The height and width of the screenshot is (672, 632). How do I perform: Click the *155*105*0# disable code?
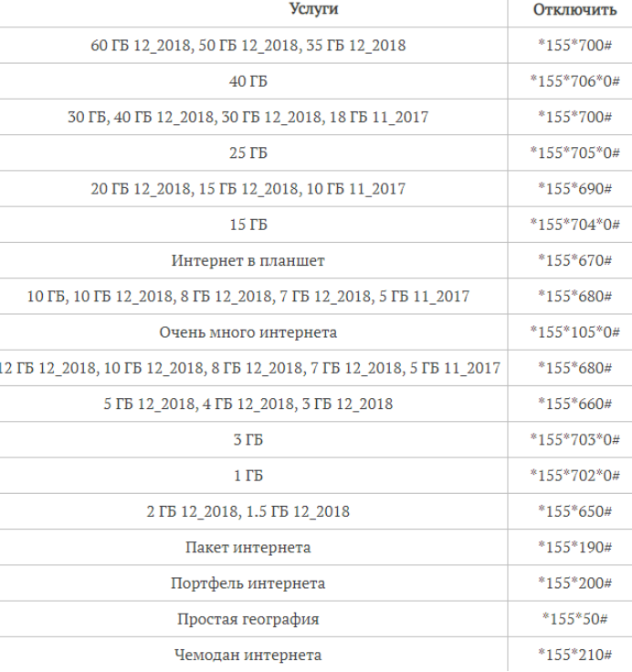tap(574, 331)
